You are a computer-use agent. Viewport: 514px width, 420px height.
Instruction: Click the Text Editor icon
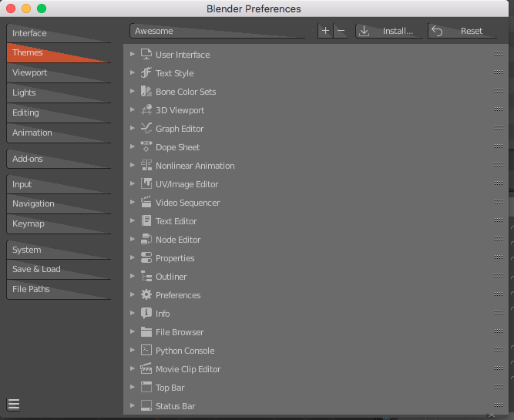(x=146, y=220)
